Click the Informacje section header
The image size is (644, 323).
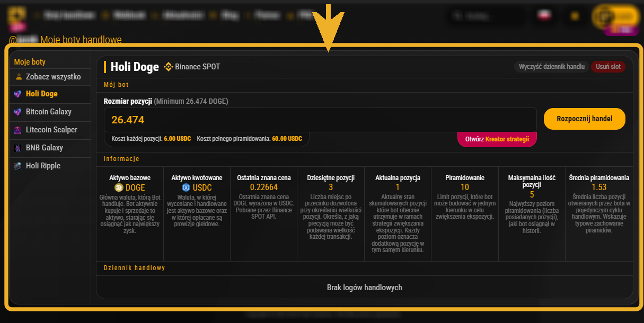(121, 159)
